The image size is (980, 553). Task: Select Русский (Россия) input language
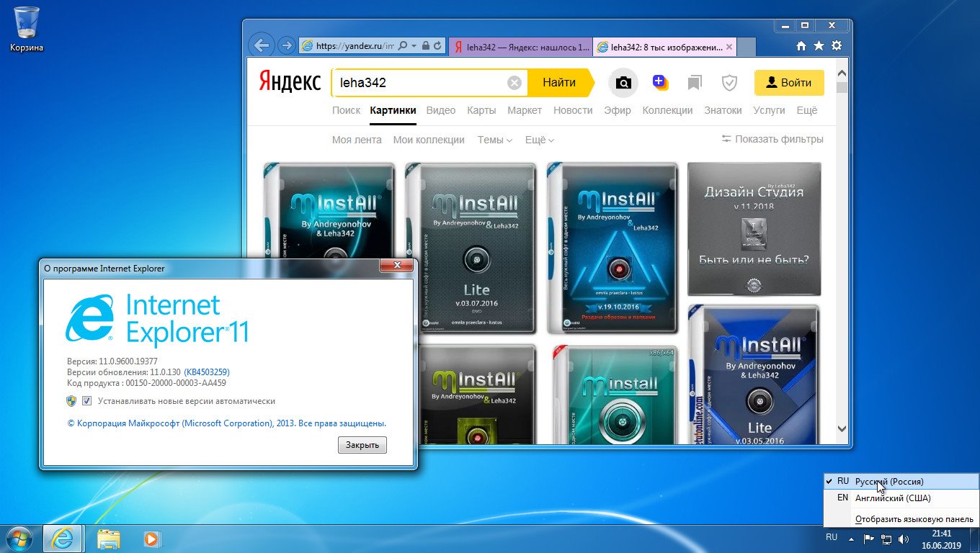click(x=901, y=482)
